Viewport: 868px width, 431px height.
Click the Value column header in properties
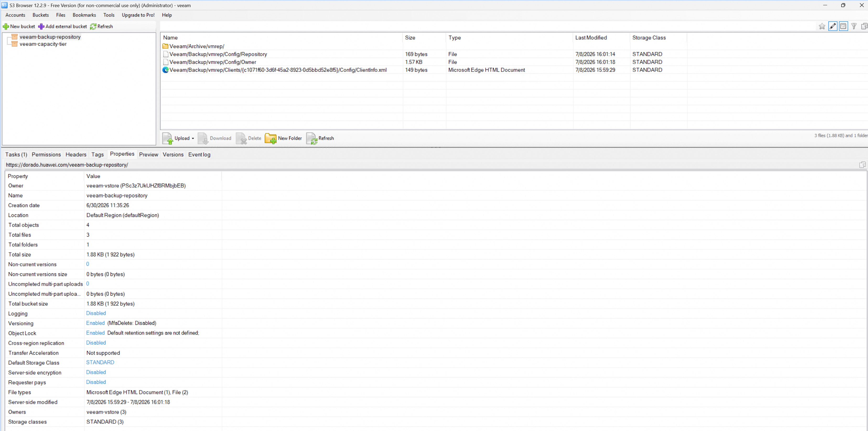(x=153, y=176)
